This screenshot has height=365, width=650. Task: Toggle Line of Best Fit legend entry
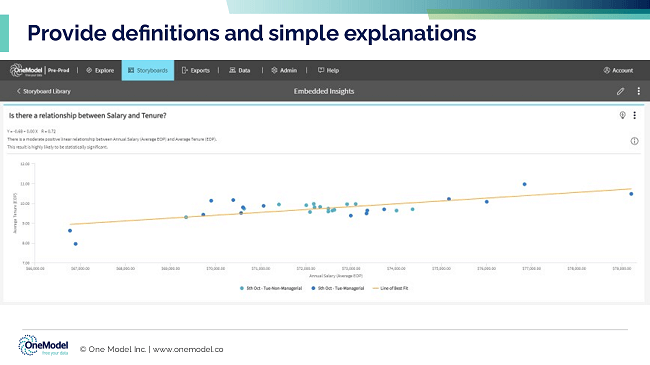coord(390,288)
